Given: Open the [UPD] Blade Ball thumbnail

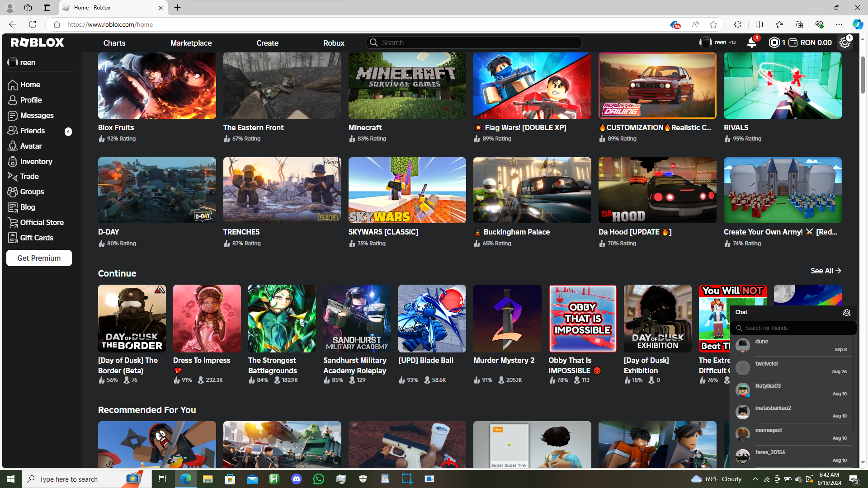Looking at the screenshot, I should pyautogui.click(x=432, y=319).
